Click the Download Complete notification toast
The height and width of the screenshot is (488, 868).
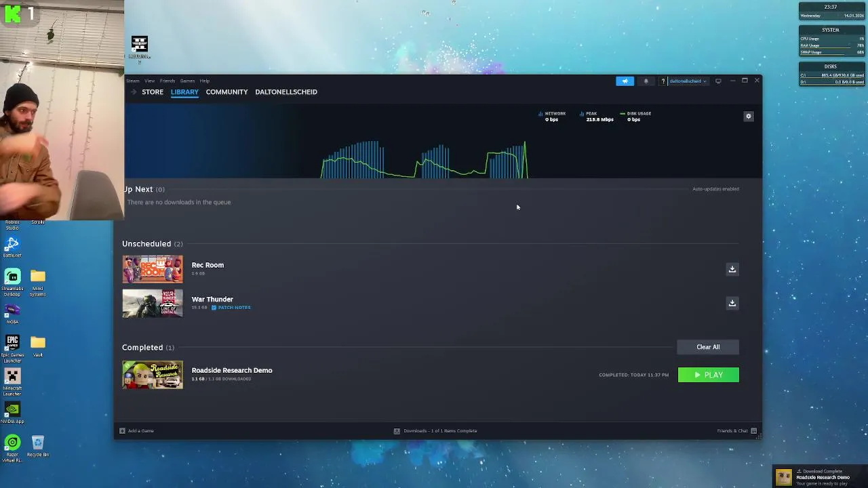(820, 477)
